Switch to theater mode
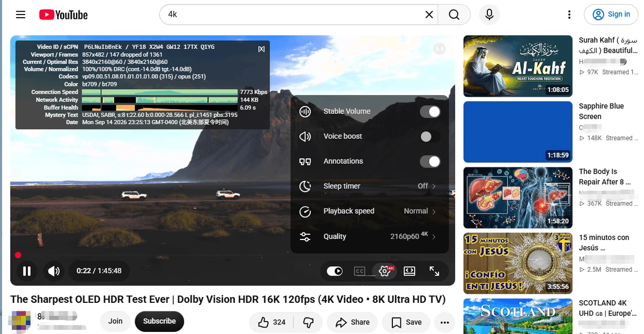 [x=409, y=271]
